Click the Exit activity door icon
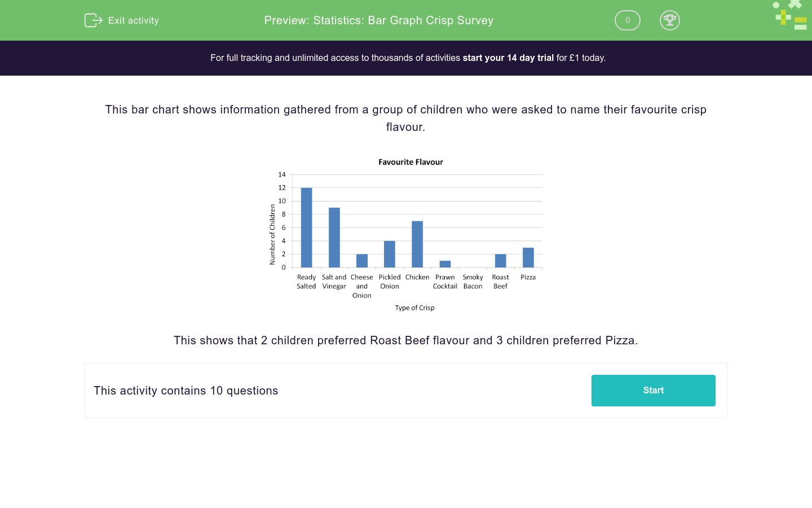The image size is (812, 508). [x=94, y=20]
